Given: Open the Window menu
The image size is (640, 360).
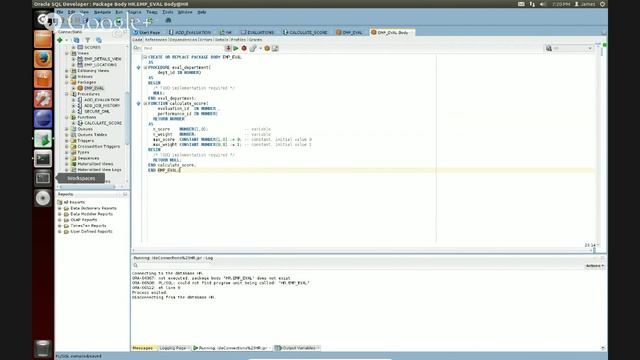Looking at the screenshot, I should [185, 12].
